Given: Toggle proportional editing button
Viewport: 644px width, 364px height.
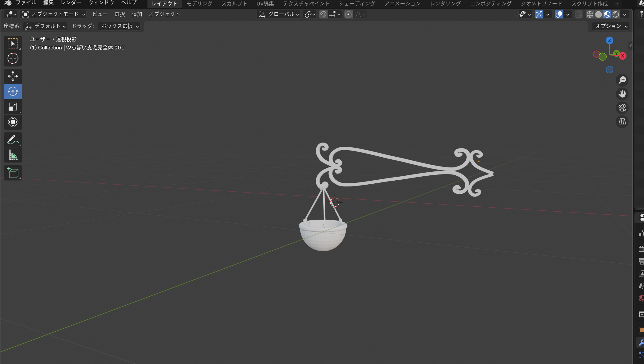Looking at the screenshot, I should point(348,14).
